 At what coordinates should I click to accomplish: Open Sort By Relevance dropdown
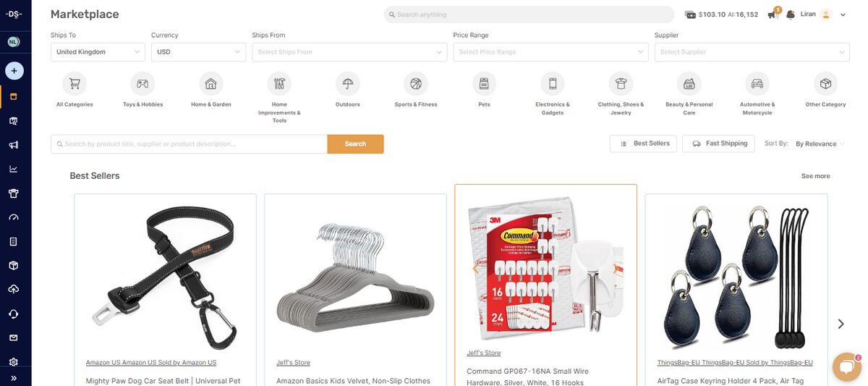pyautogui.click(x=820, y=144)
